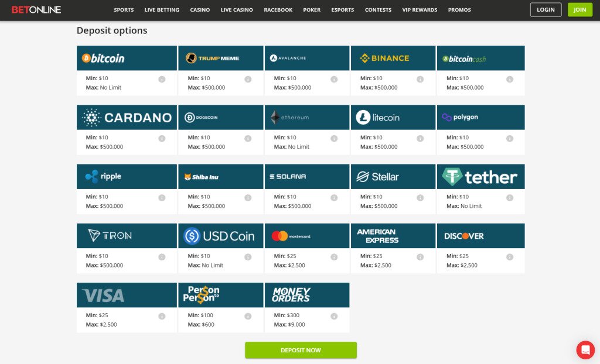Click the Deposit Now button

click(301, 350)
